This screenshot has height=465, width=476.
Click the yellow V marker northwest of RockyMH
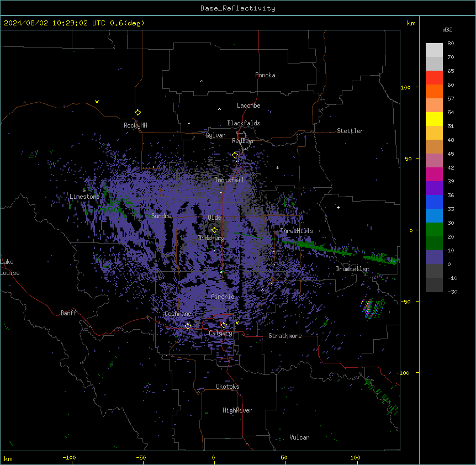(97, 102)
